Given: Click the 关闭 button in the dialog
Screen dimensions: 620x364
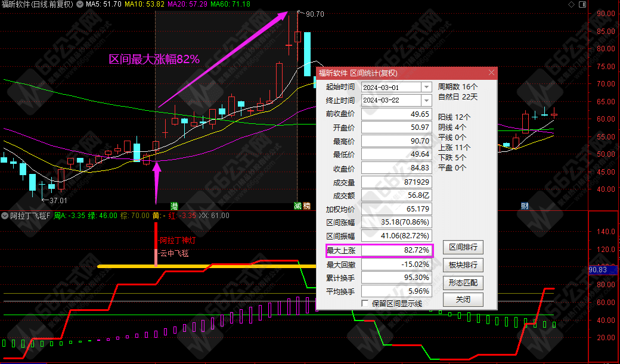Looking at the screenshot, I should pos(463,300).
